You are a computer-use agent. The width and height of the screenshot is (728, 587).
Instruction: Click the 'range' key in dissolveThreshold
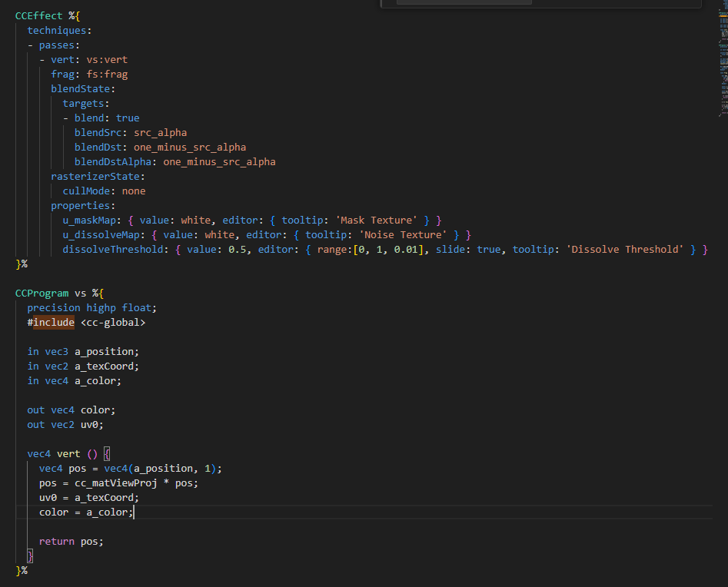coord(332,250)
